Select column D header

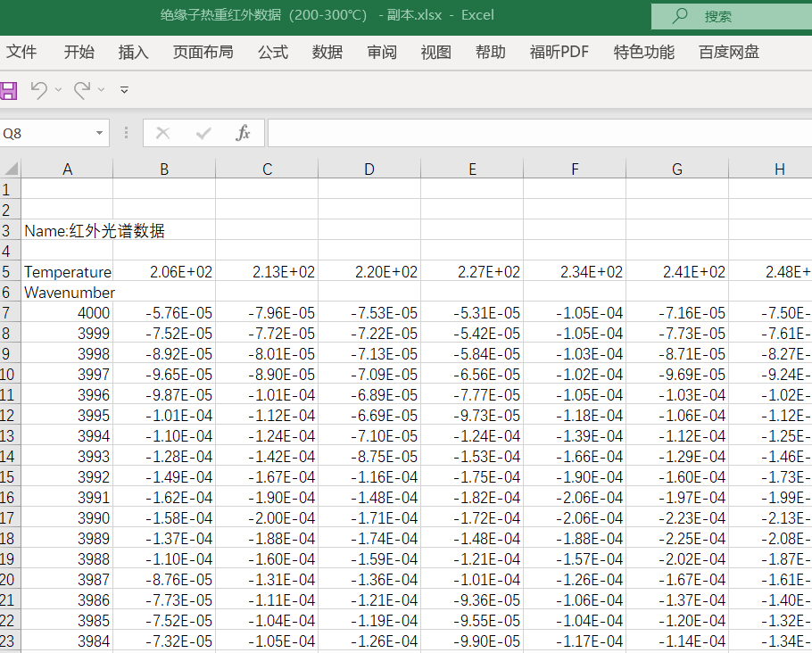[369, 169]
